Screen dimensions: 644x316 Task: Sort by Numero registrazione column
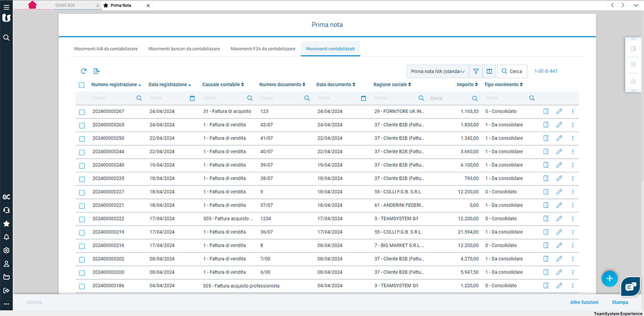point(116,84)
